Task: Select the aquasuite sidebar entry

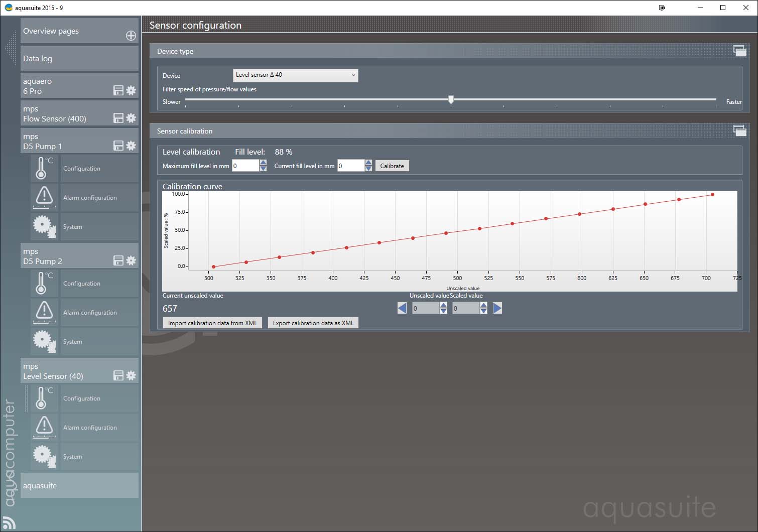Action: click(x=79, y=485)
